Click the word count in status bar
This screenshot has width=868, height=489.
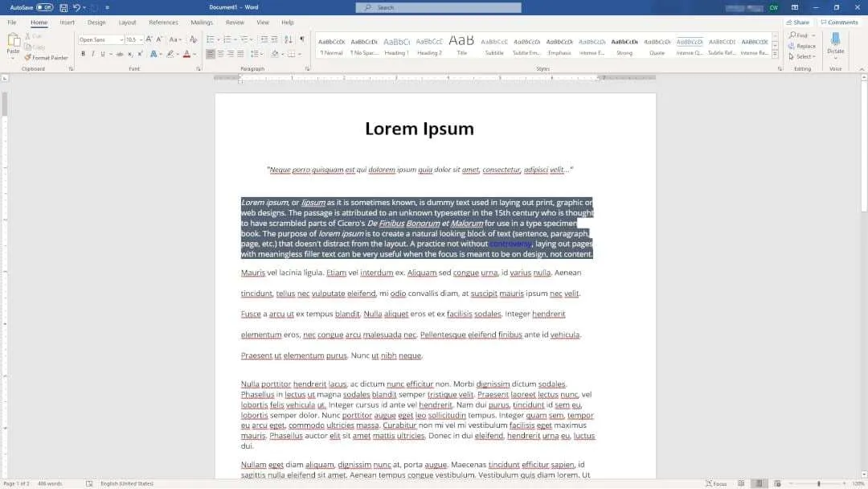pyautogui.click(x=50, y=483)
